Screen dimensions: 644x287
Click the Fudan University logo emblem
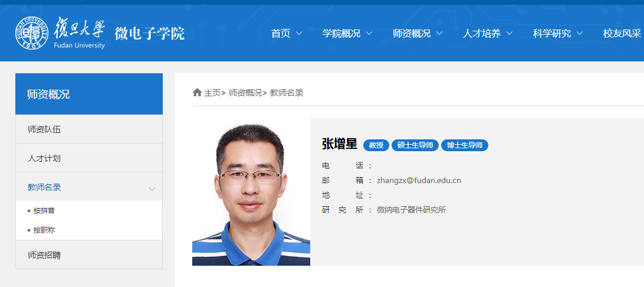click(32, 33)
